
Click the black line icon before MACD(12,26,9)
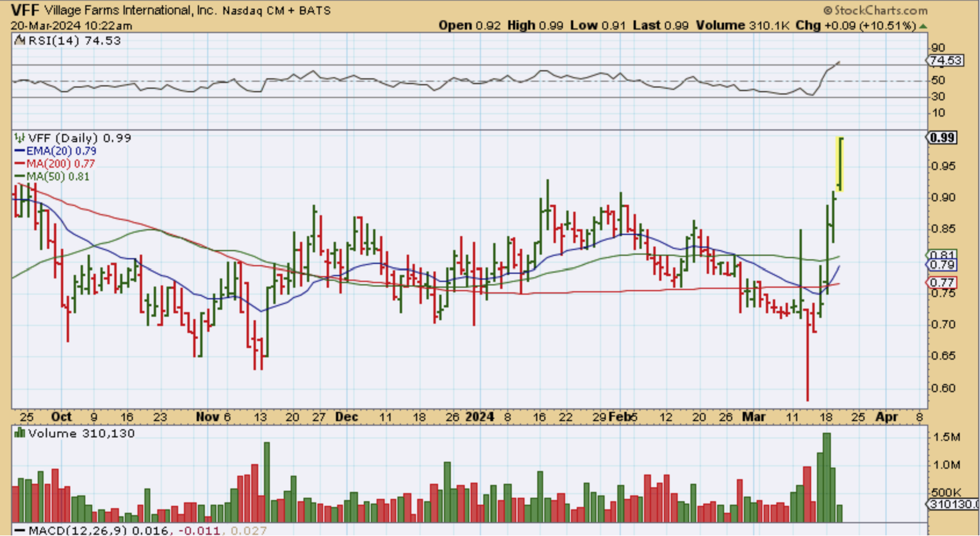click(19, 530)
